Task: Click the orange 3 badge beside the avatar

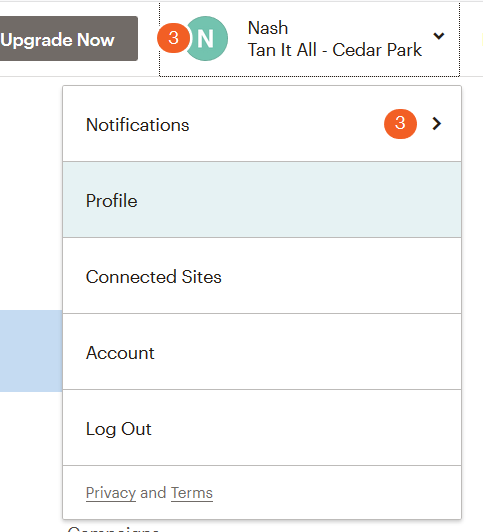Action: point(173,38)
